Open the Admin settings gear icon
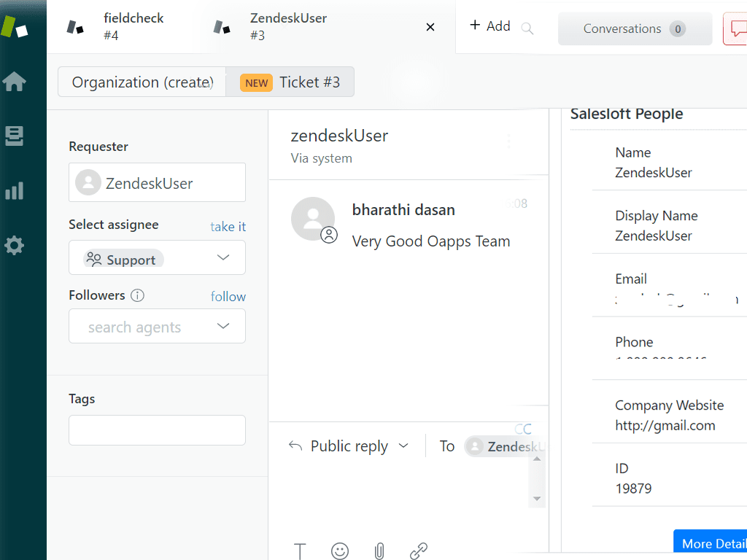The height and width of the screenshot is (560, 747). [15, 245]
